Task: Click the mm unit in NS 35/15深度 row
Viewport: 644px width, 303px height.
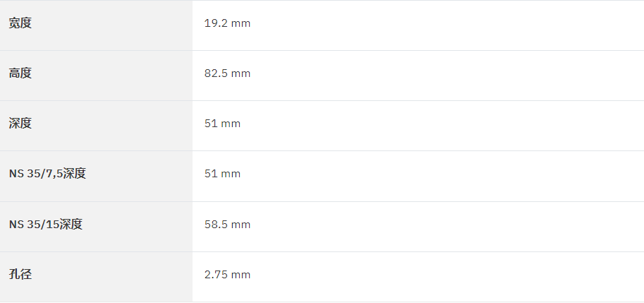Action: pyautogui.click(x=241, y=225)
